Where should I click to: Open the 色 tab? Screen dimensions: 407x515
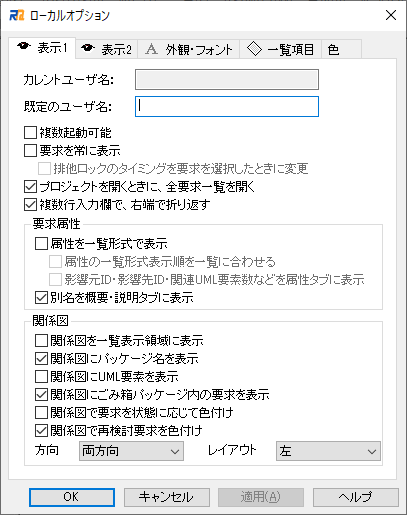point(341,49)
